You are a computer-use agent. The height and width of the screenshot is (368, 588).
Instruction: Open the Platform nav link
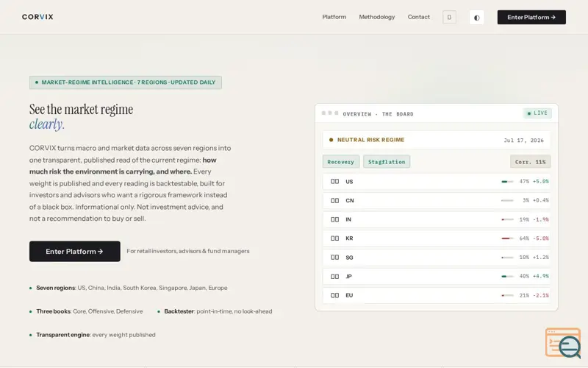tap(334, 17)
